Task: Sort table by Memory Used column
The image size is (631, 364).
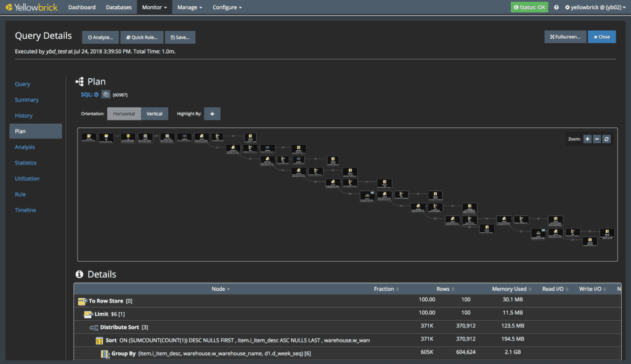Action: 511,289
